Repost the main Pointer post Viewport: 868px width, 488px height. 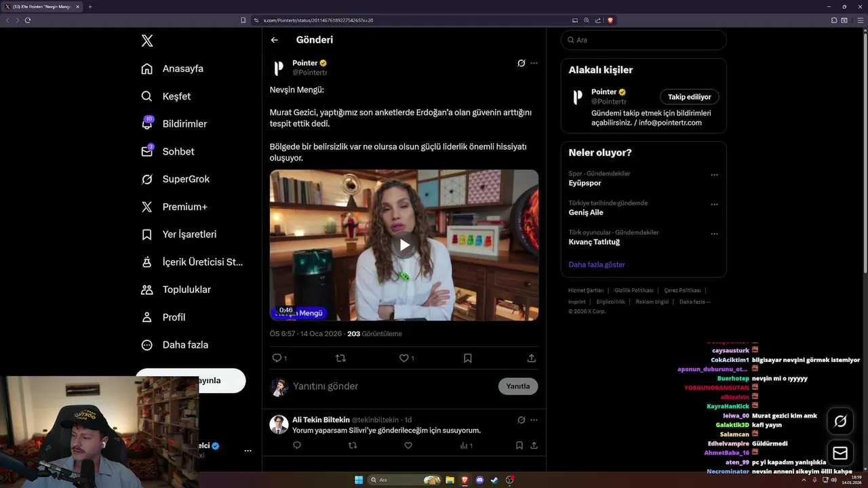(x=341, y=358)
